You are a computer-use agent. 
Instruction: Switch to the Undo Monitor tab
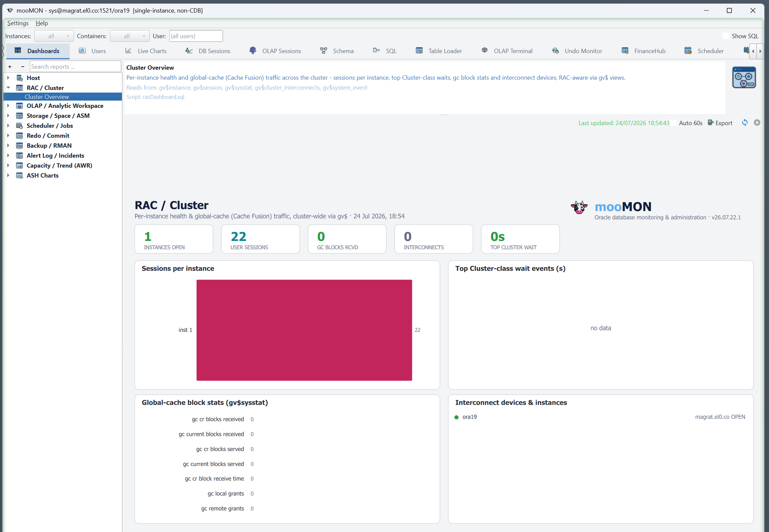pos(577,51)
